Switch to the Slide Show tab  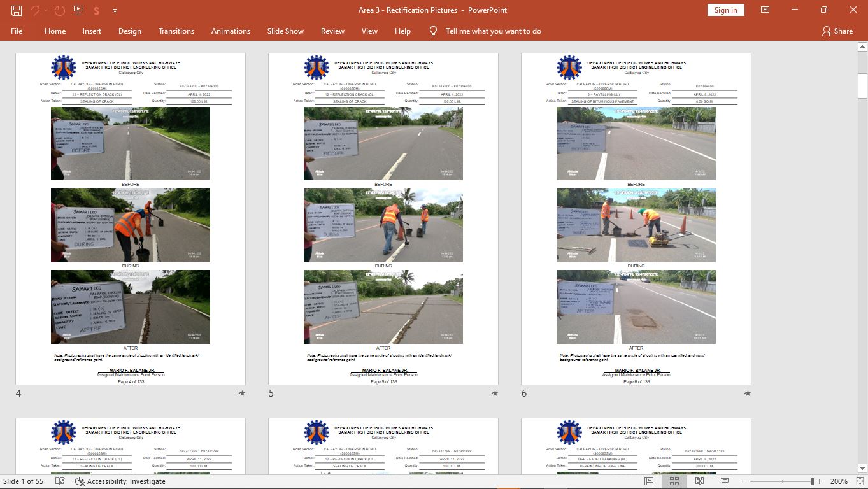pos(285,31)
